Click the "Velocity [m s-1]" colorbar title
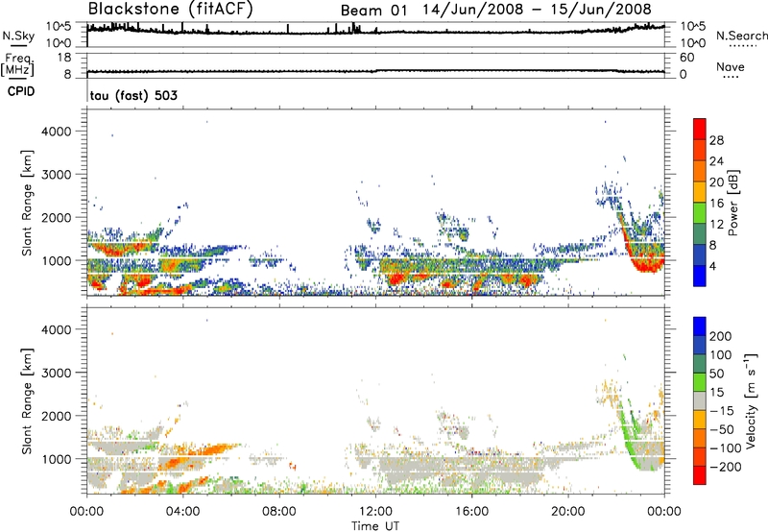768x532 pixels. pos(752,401)
